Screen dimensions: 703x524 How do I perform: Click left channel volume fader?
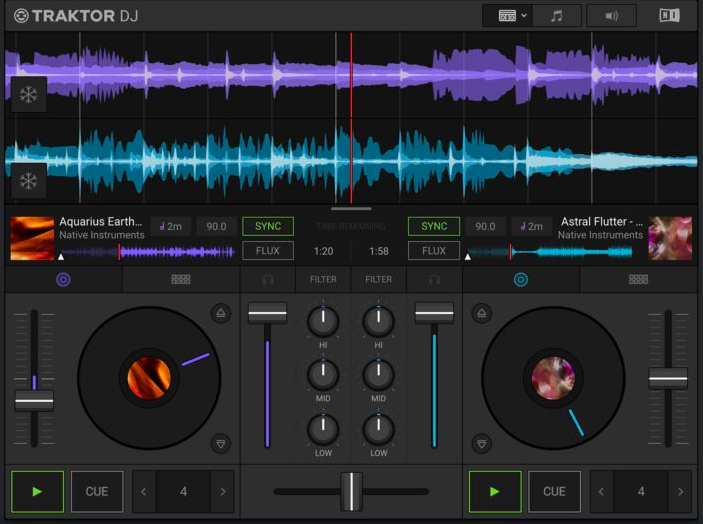tap(267, 313)
